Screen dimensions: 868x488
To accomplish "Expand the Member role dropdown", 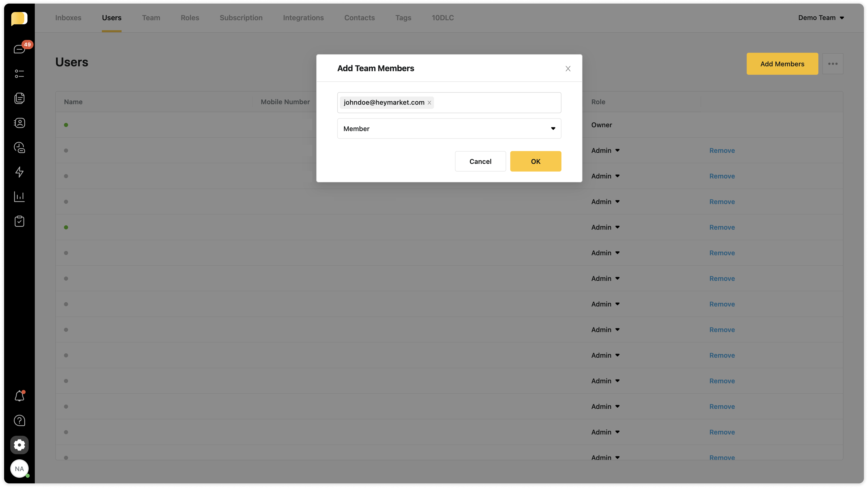I will (449, 129).
